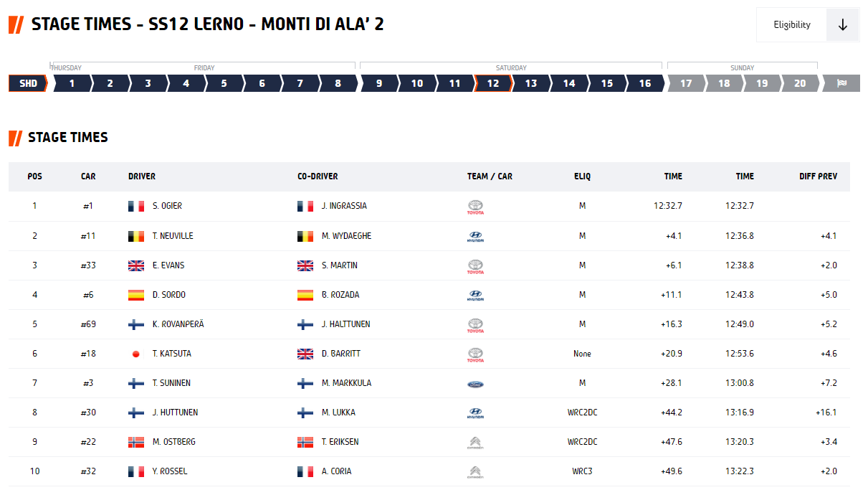
Task: Click the Norwegian flag beside M. Ostberg
Action: tap(136, 442)
